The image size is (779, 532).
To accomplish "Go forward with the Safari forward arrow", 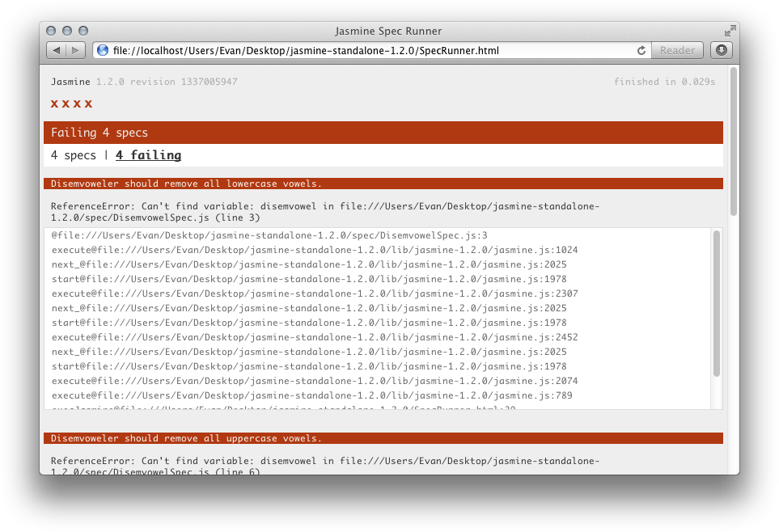I will pyautogui.click(x=75, y=50).
